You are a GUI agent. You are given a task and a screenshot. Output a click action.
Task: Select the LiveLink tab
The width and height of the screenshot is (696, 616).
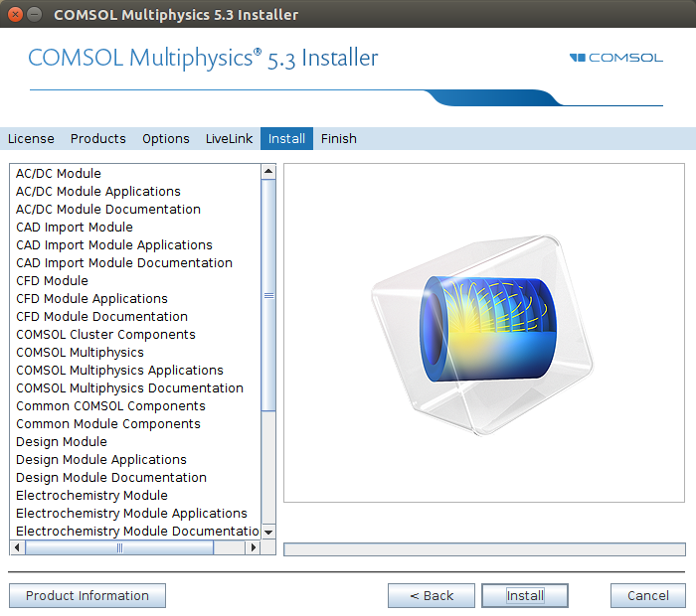[229, 139]
